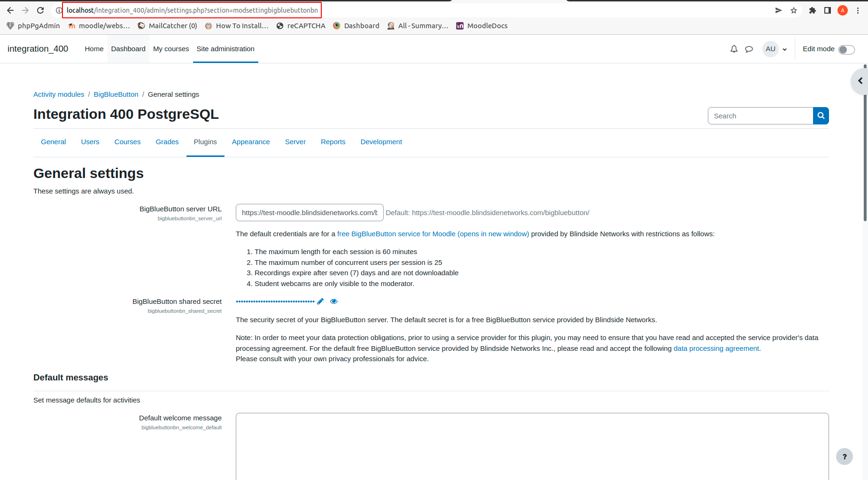Click BigBlueButton breadcrumb link

tap(116, 94)
